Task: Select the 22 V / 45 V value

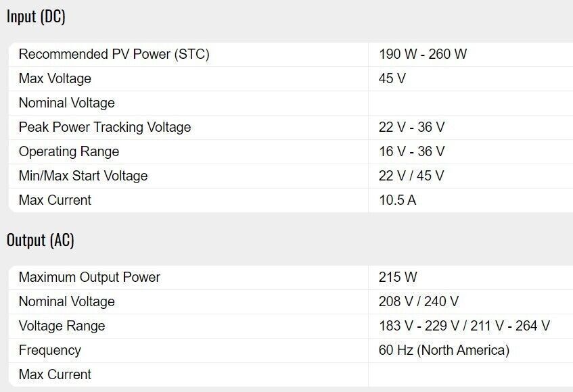Action: (x=411, y=176)
